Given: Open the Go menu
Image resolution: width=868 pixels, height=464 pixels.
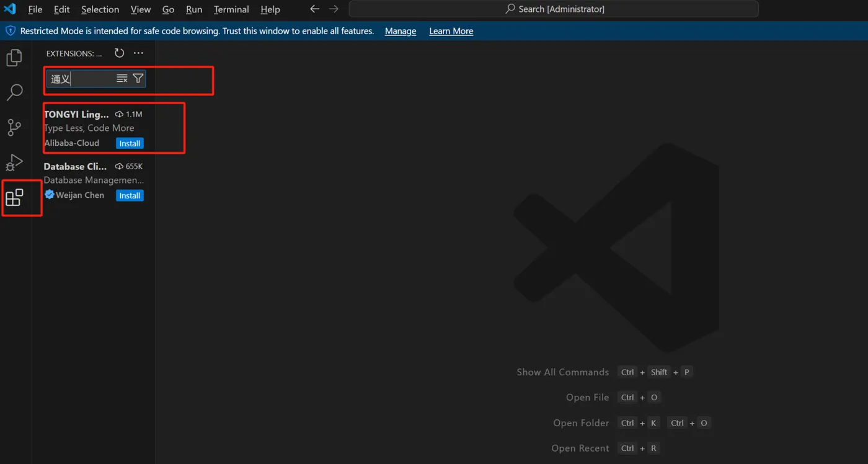Looking at the screenshot, I should [x=168, y=9].
